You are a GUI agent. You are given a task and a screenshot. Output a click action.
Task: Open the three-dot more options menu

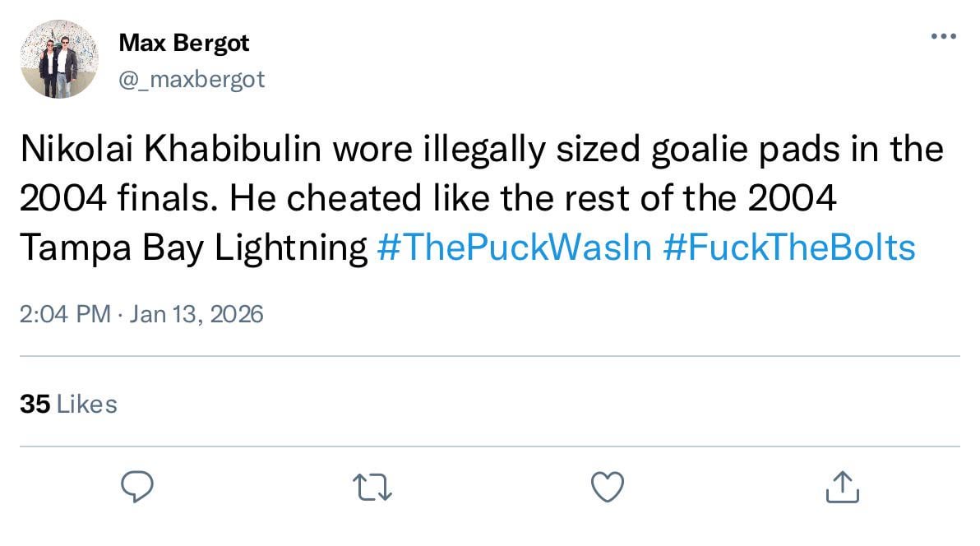[943, 37]
